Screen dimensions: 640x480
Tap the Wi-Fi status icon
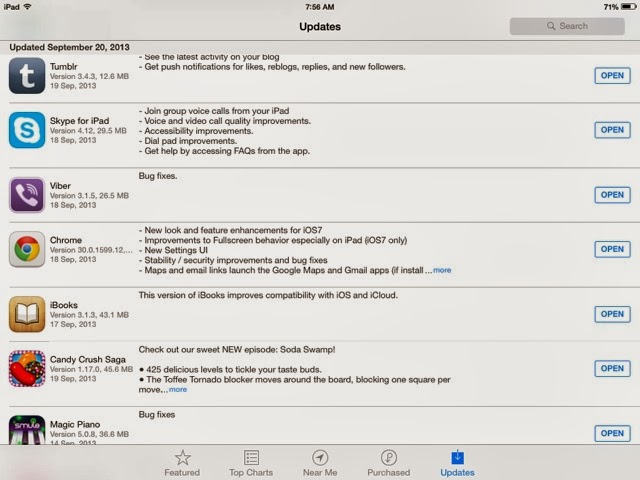28,7
